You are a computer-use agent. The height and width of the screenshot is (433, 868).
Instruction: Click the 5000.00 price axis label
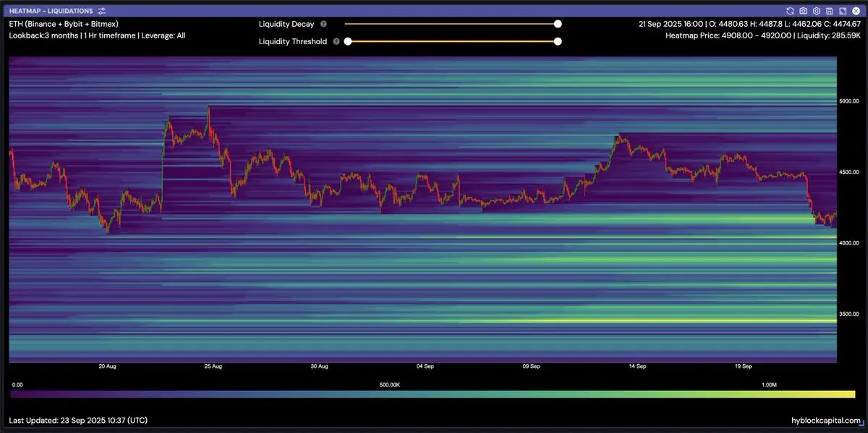848,101
